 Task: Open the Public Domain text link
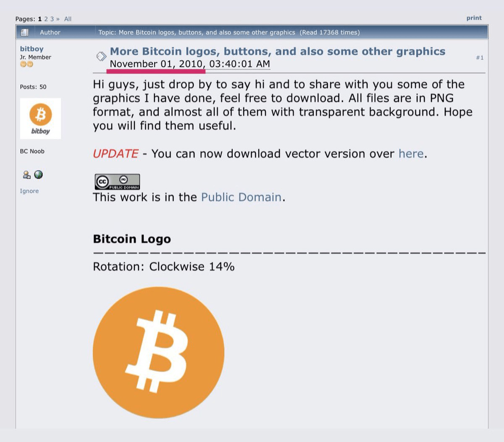pyautogui.click(x=241, y=197)
